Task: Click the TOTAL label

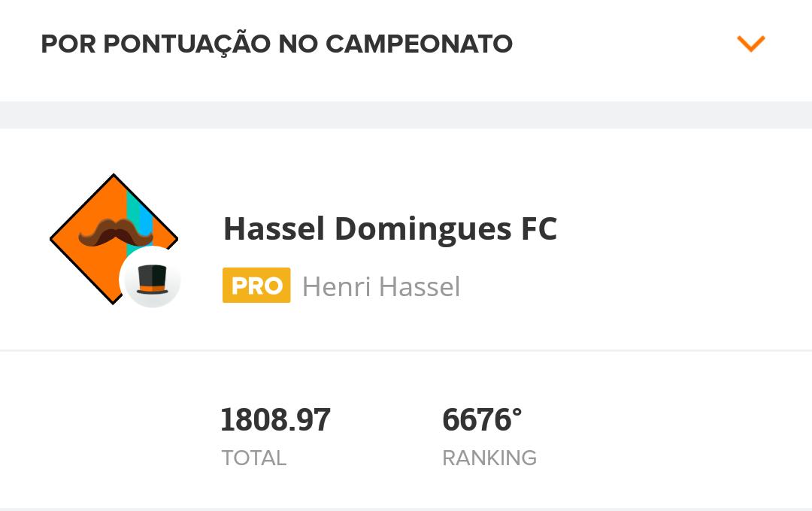Action: [x=254, y=458]
